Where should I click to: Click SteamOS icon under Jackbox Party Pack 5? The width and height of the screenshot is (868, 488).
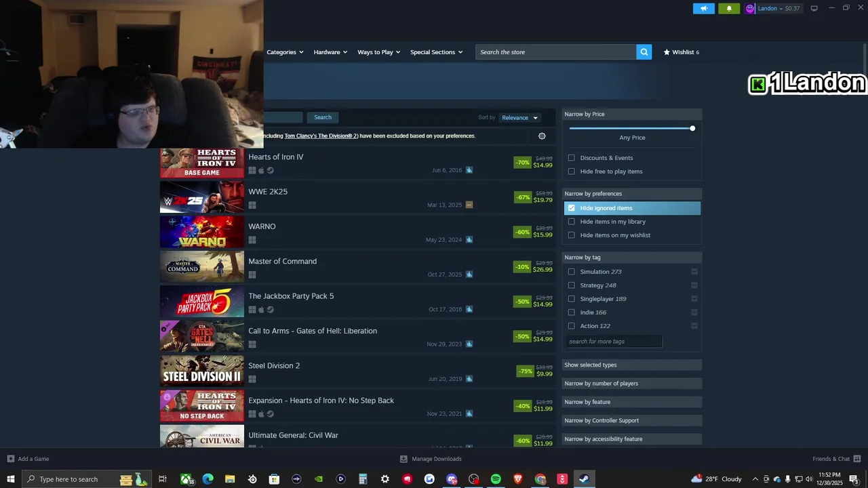[270, 310]
